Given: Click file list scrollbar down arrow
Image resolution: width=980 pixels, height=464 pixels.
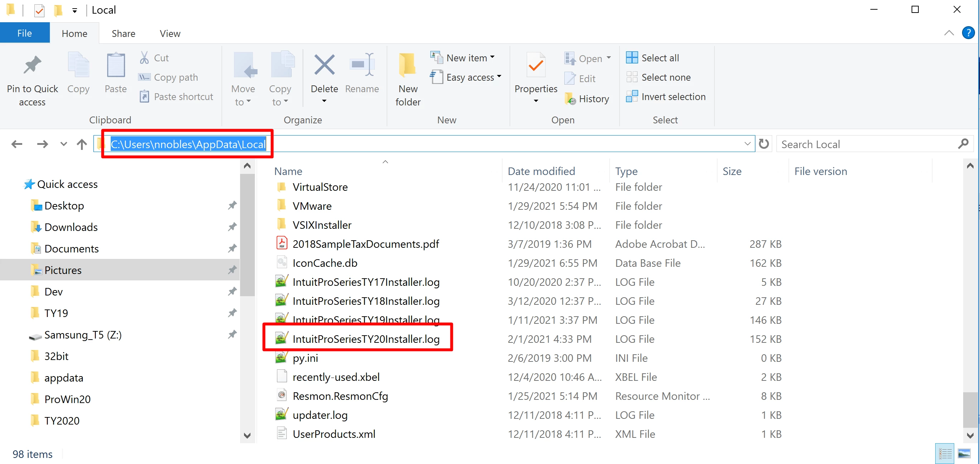Looking at the screenshot, I should tap(970, 435).
